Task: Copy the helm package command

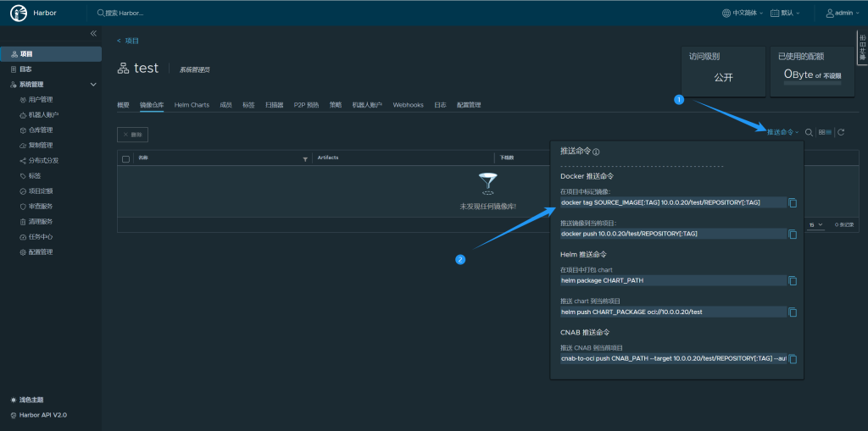Action: 793,280
